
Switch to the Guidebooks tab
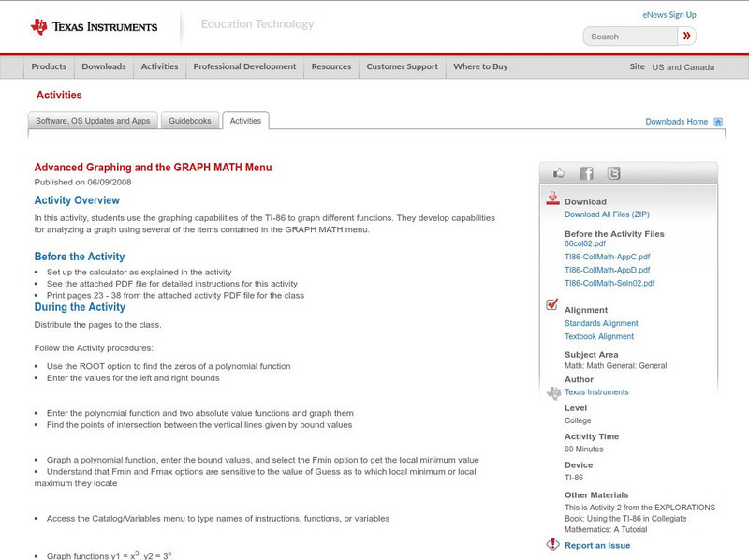190,121
